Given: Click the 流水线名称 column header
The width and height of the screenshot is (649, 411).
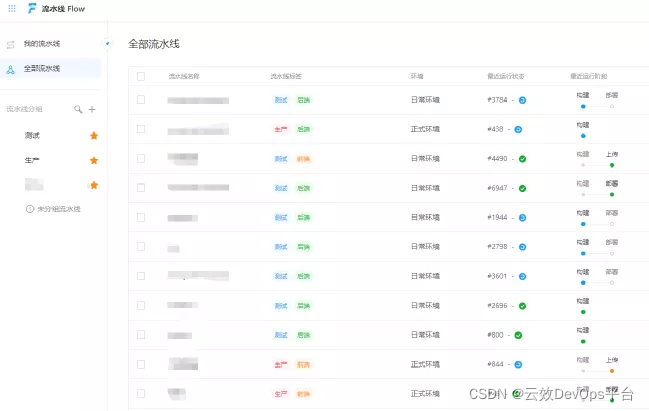Looking at the screenshot, I should pyautogui.click(x=184, y=76).
